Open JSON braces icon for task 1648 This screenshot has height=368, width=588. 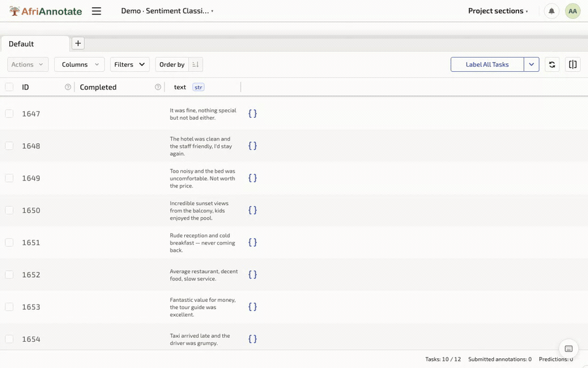(x=252, y=146)
